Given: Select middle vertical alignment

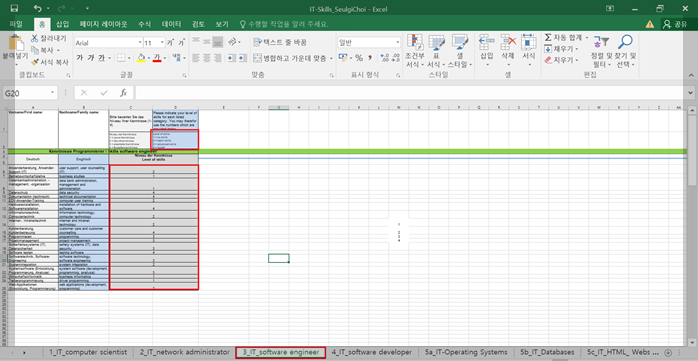Looking at the screenshot, I should (207, 42).
